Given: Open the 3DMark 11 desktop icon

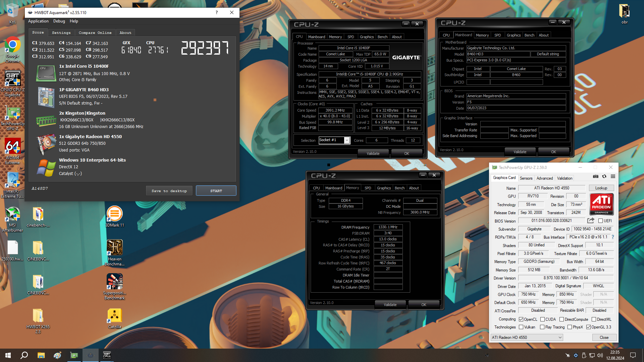Looking at the screenshot, I should pyautogui.click(x=115, y=217).
